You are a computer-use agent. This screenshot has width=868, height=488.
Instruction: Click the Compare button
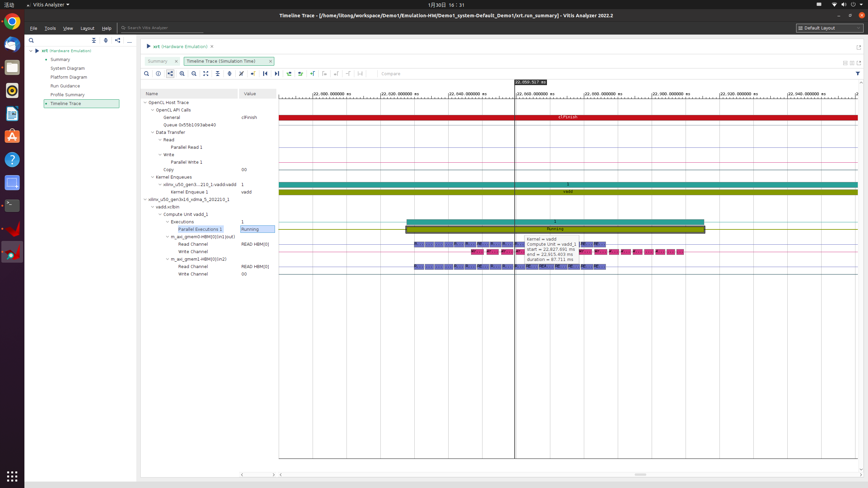[x=391, y=74]
